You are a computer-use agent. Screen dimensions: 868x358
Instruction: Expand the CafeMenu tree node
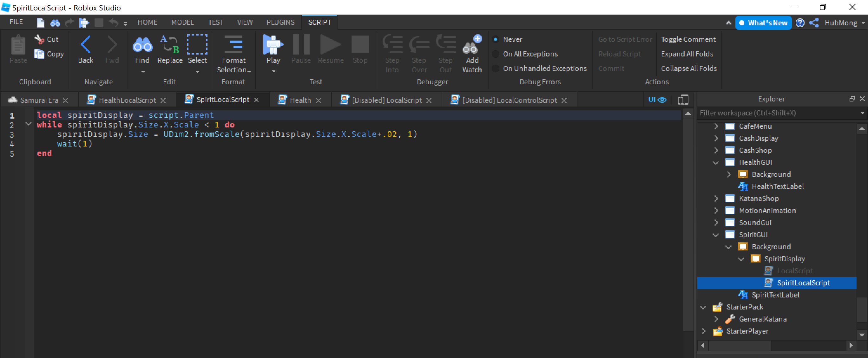716,126
